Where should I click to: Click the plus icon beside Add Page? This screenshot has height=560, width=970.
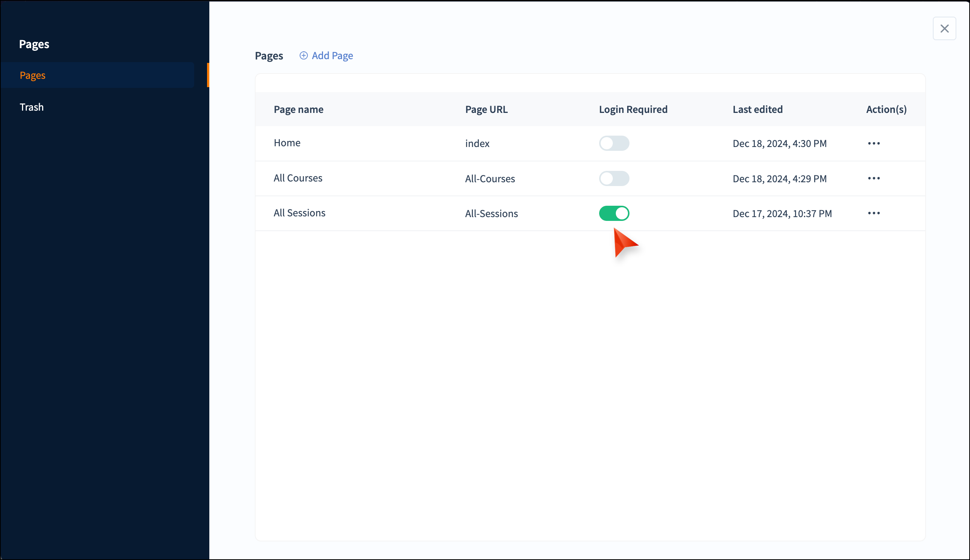point(303,55)
